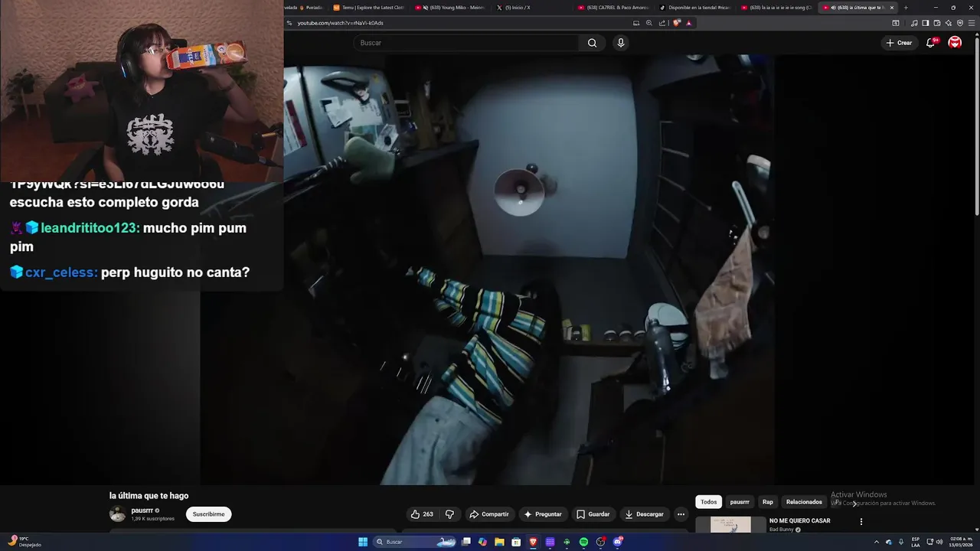Subscribe to pausrrr with Suscribirme
Viewport: 980px width, 551px height.
[x=208, y=514]
